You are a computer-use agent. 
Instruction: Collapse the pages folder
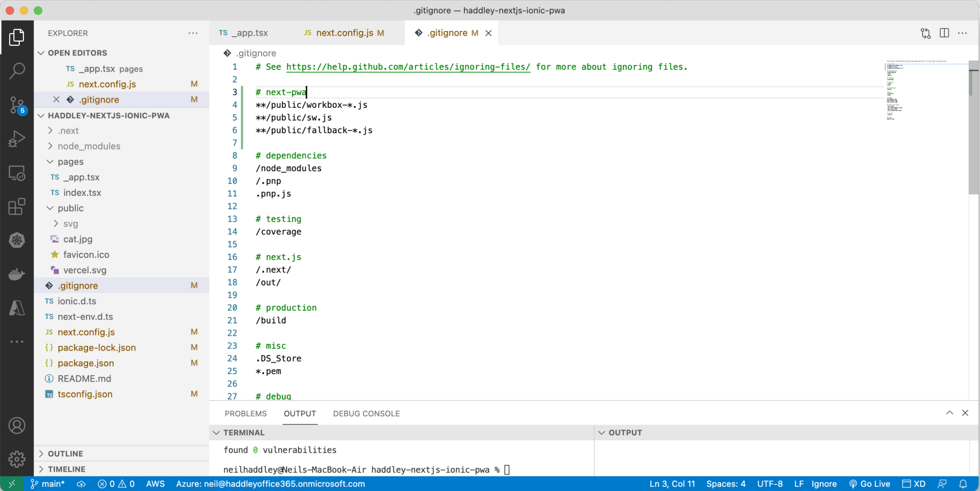click(x=70, y=162)
